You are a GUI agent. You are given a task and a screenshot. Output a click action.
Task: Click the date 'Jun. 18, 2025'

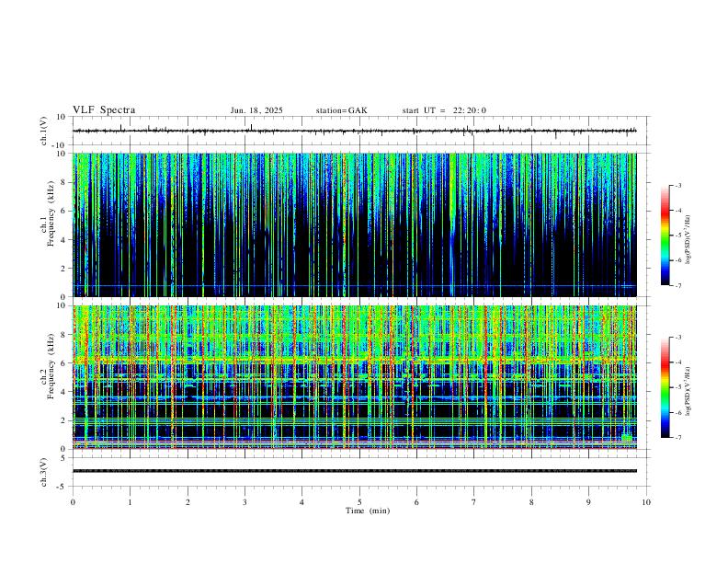(x=256, y=110)
